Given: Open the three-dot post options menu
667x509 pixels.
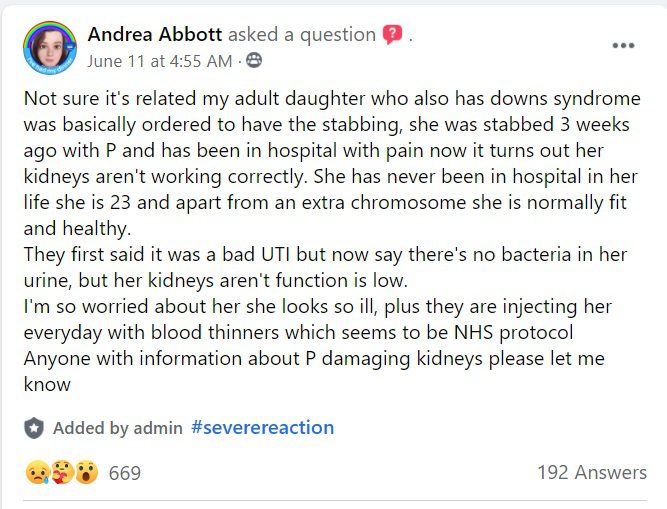Looking at the screenshot, I should (x=623, y=45).
